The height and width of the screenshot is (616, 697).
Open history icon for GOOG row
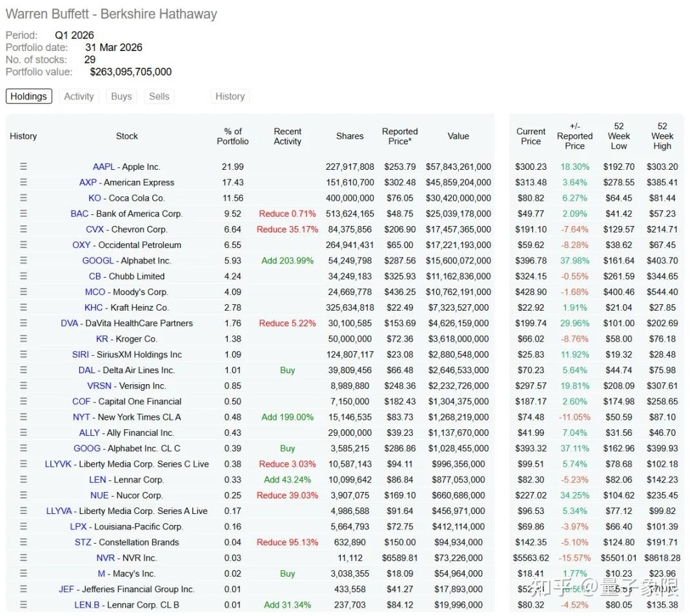click(24, 448)
